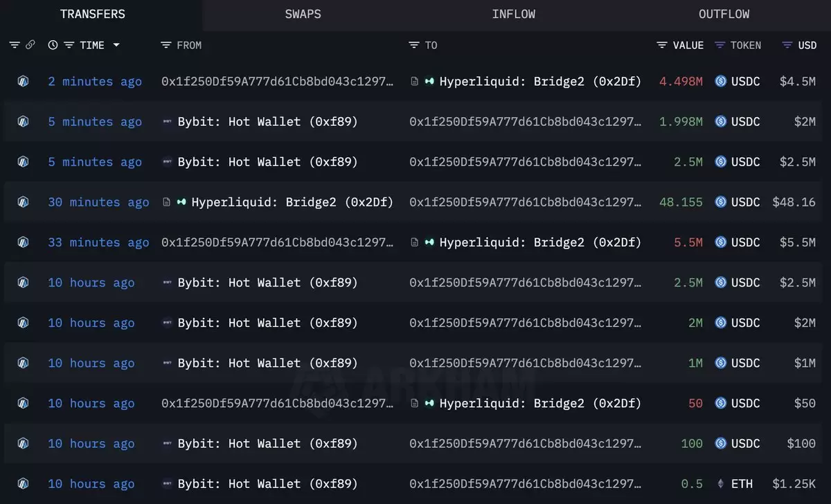Image resolution: width=831 pixels, height=504 pixels.
Task: Open sender address 0x1f250Df59A… in 4.498M row
Action: [278, 81]
